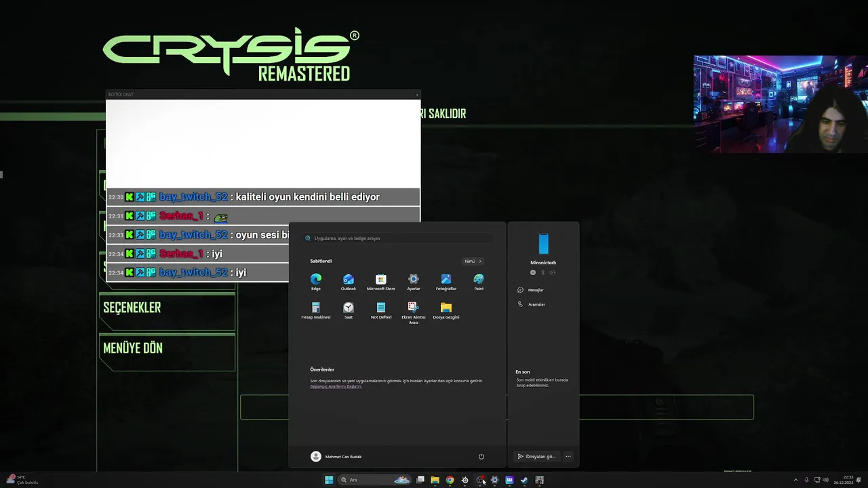Screen dimensions: 868x488
Task: Click microphone icon in system tray
Action: [806, 480]
